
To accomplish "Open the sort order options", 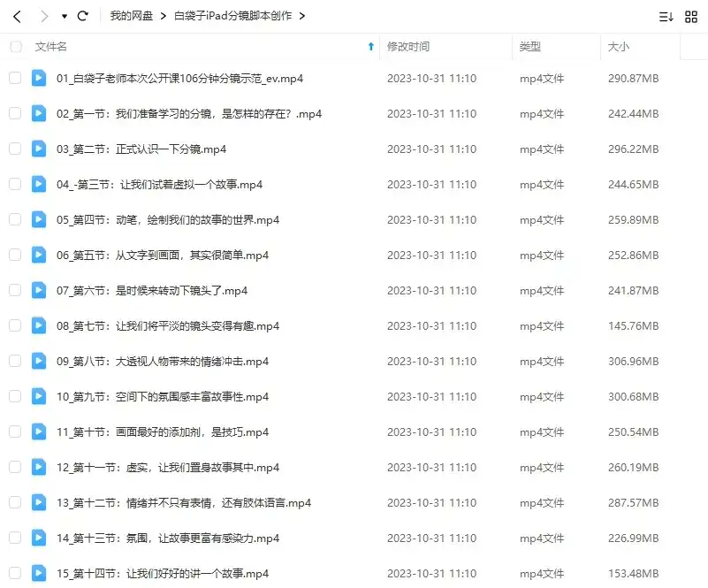I will [666, 17].
